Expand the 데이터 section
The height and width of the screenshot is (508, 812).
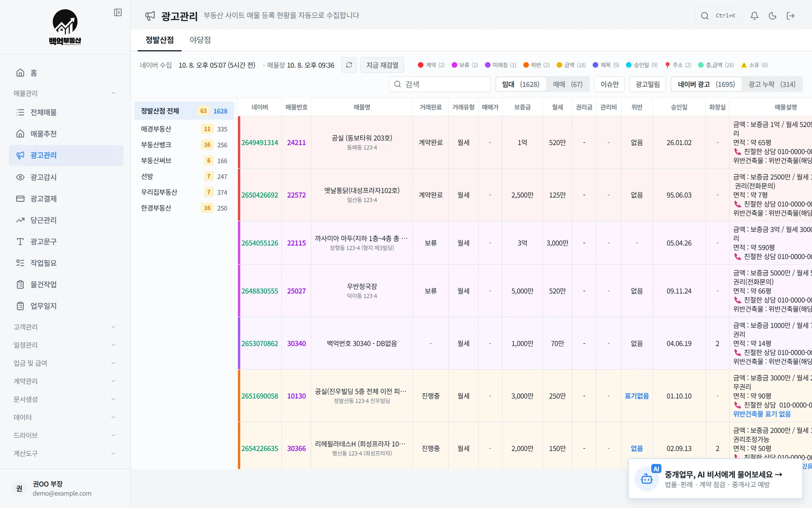pyautogui.click(x=65, y=417)
